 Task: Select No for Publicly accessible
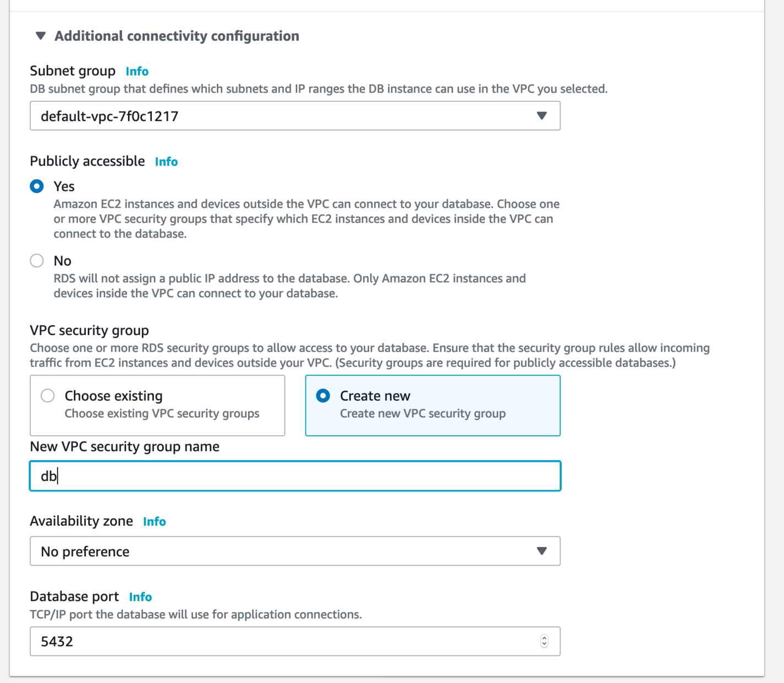(37, 261)
